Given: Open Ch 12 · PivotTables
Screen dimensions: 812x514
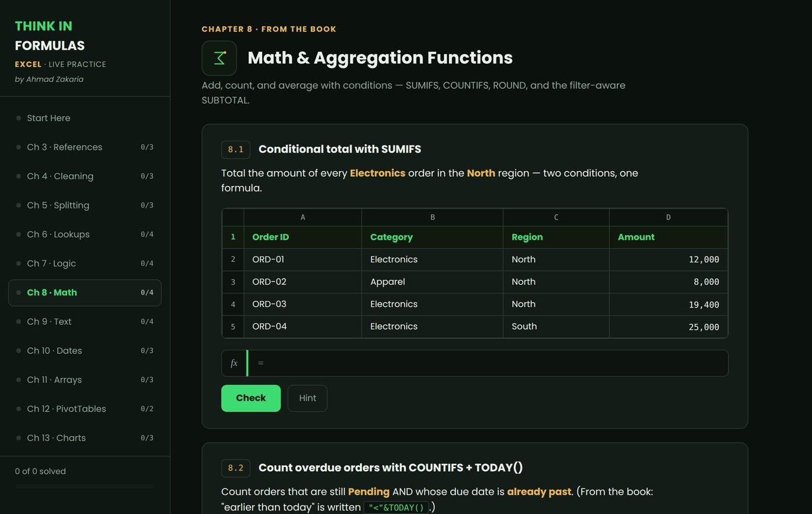Looking at the screenshot, I should click(85, 408).
